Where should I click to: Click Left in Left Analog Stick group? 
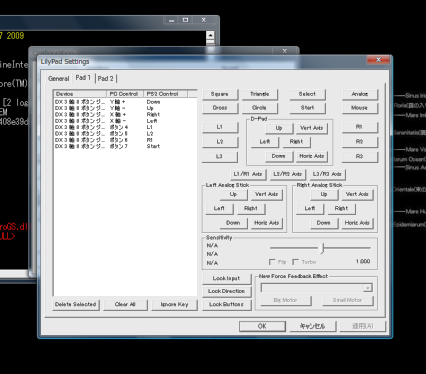tap(220, 208)
